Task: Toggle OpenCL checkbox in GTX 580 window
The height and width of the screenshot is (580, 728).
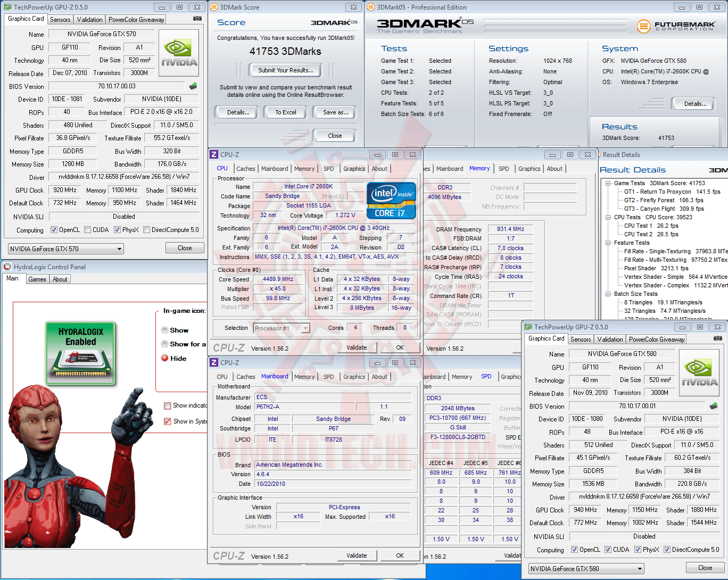Action: (x=574, y=550)
